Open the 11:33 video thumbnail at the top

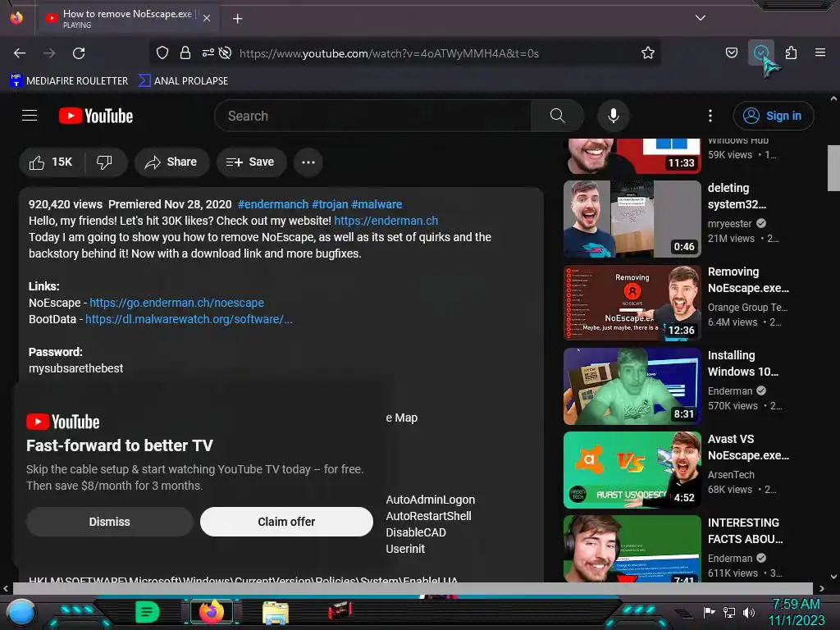(632, 156)
